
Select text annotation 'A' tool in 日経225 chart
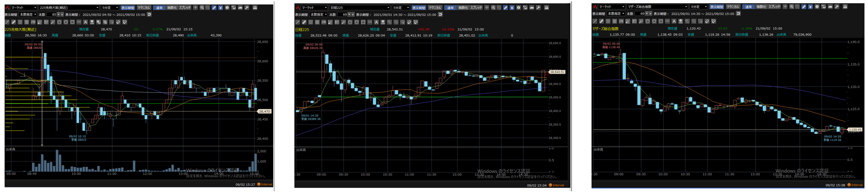(376, 22)
